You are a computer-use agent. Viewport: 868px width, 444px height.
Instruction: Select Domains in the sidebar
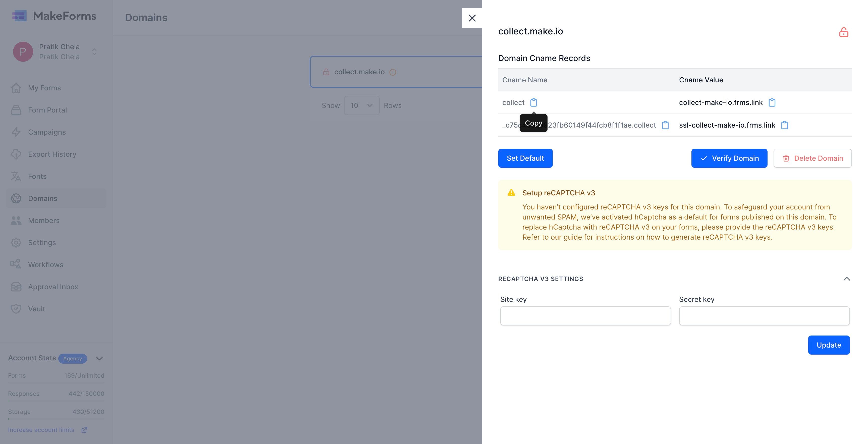[x=56, y=198]
